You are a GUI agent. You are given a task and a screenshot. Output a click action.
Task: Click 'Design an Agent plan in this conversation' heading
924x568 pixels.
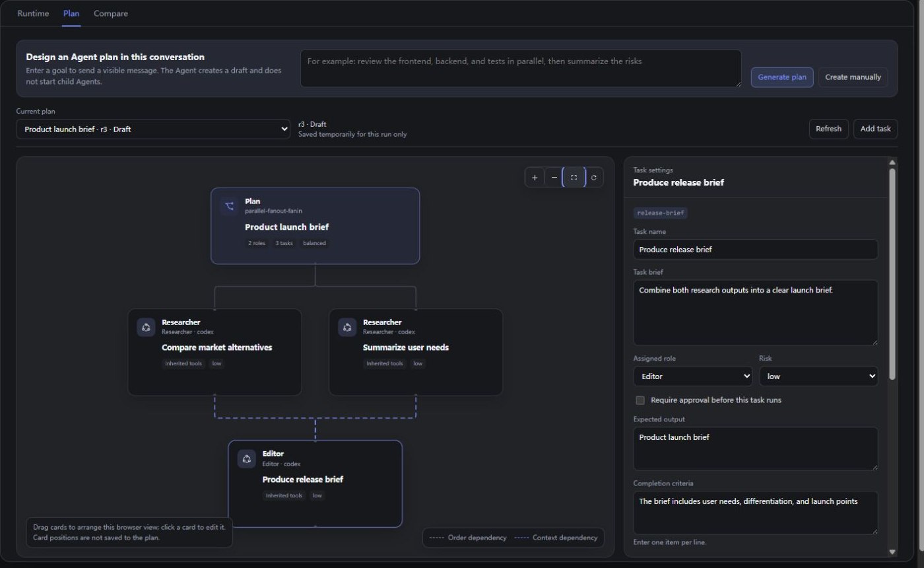115,57
